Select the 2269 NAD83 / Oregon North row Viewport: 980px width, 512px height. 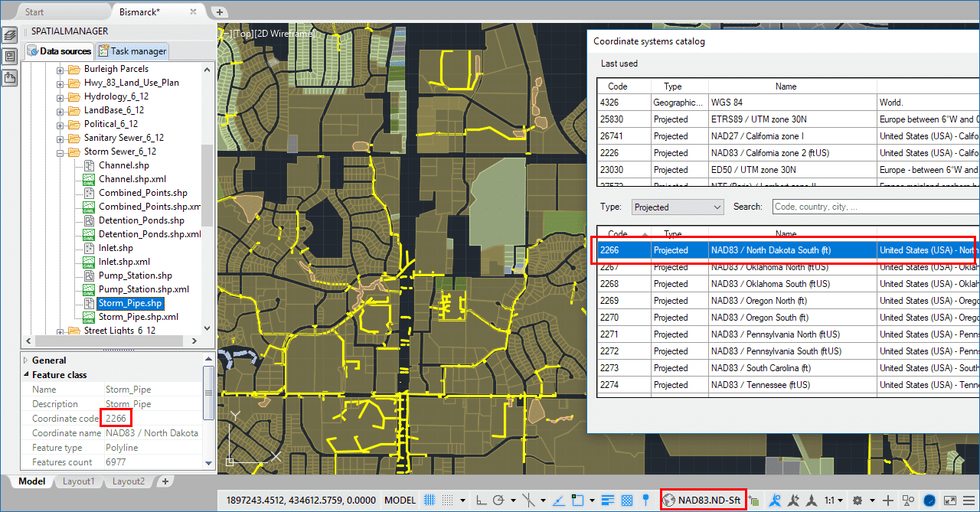(788, 301)
